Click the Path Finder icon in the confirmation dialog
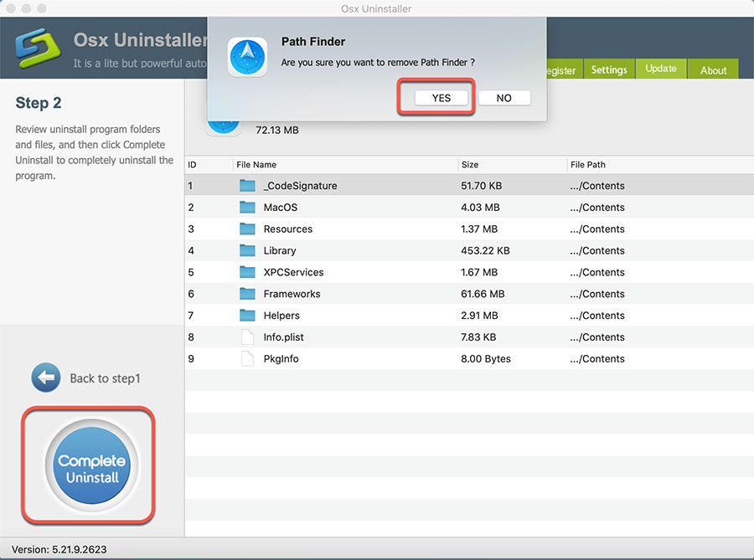754x560 pixels. click(247, 57)
